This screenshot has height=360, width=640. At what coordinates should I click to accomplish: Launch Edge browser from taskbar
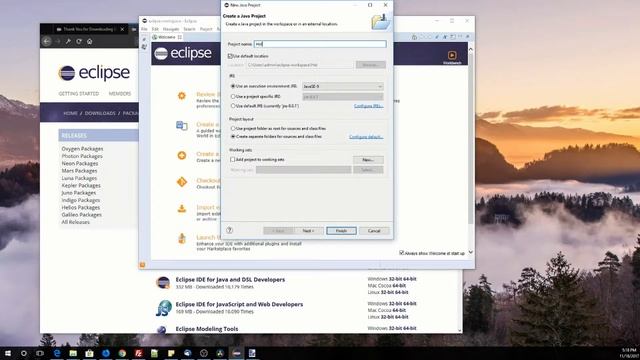[x=57, y=353]
